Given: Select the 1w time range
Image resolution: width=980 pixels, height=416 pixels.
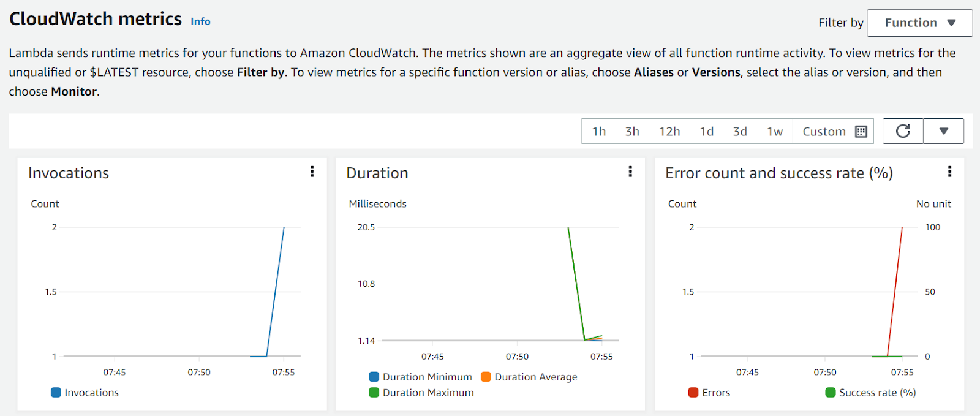Looking at the screenshot, I should 775,131.
